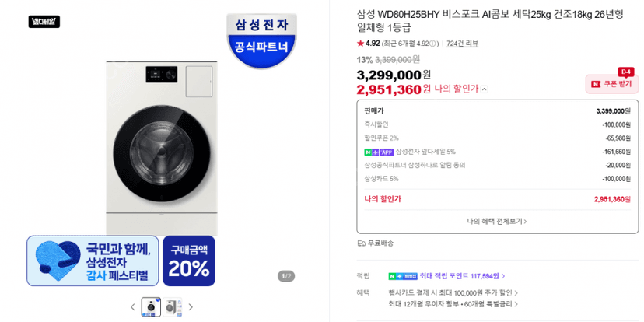Click the 구매금액 20% promotion badge
This screenshot has width=644, height=322.
click(x=189, y=261)
